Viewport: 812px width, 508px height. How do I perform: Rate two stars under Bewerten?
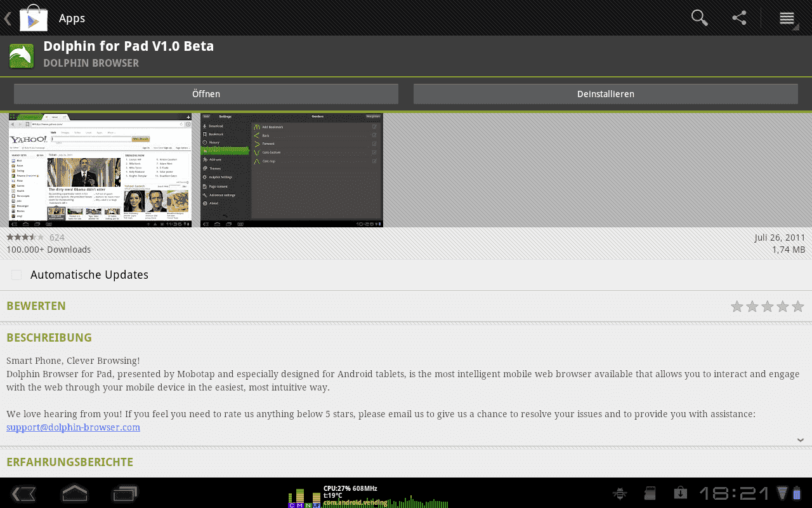(752, 307)
